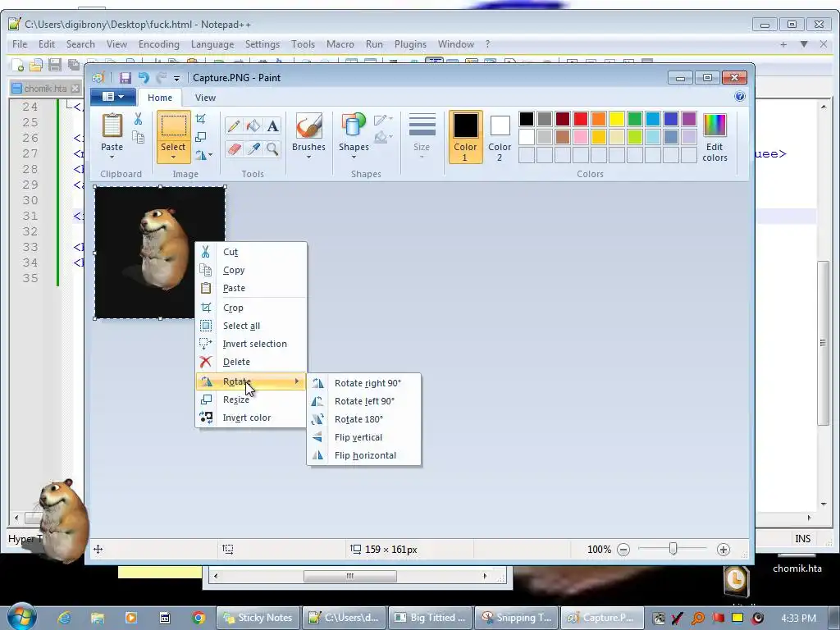Click the Undo arrow in Paint title bar

point(144,78)
